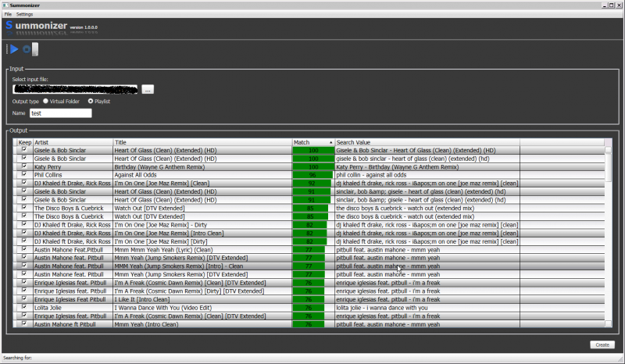
Task: Toggle Keep for Austin Mahone ft Pitbull row
Action: (24, 323)
